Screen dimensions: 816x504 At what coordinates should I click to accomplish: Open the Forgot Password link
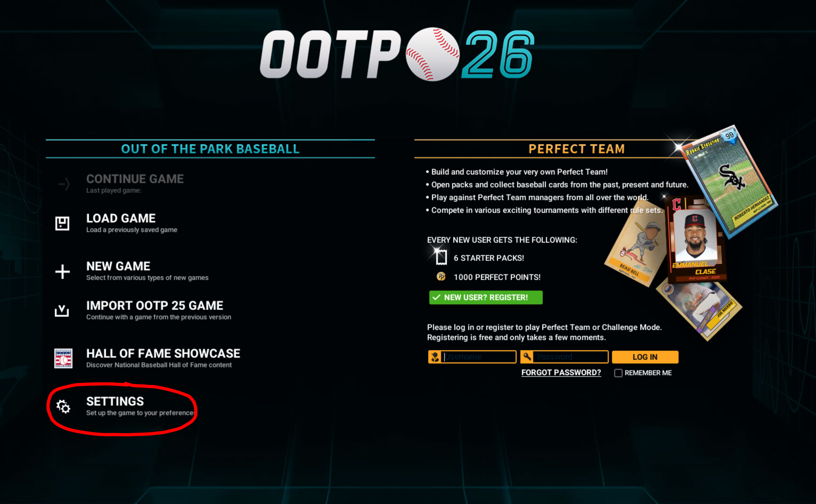(x=561, y=373)
